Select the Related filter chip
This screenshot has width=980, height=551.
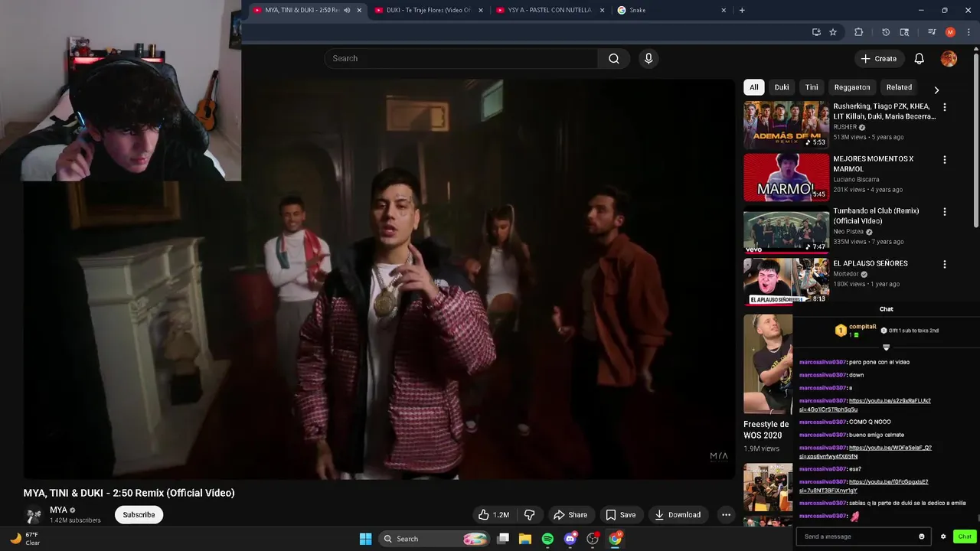click(x=899, y=87)
